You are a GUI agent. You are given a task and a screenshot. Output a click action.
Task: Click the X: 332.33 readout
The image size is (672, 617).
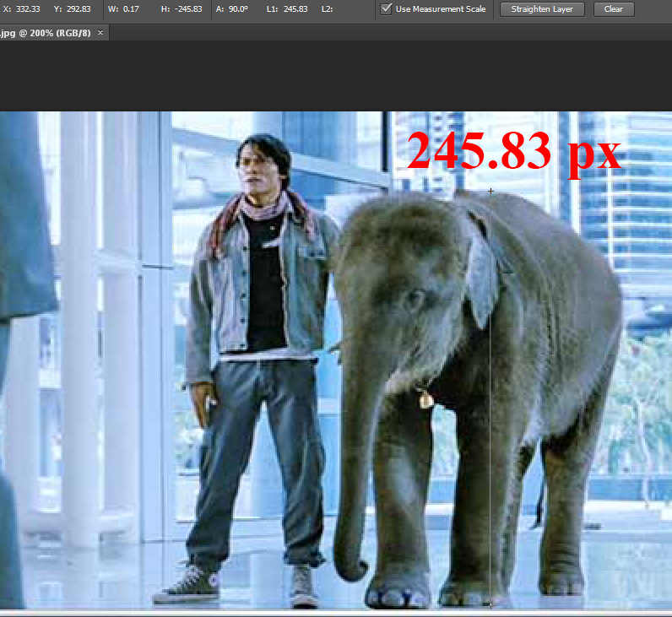(x=21, y=9)
